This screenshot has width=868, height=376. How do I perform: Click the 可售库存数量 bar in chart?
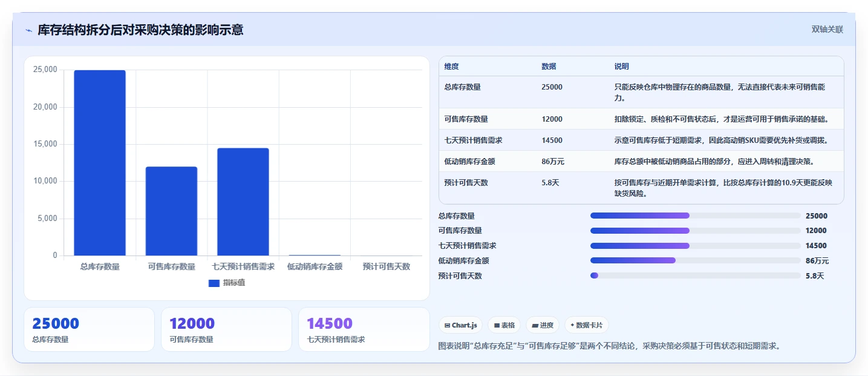(171, 211)
